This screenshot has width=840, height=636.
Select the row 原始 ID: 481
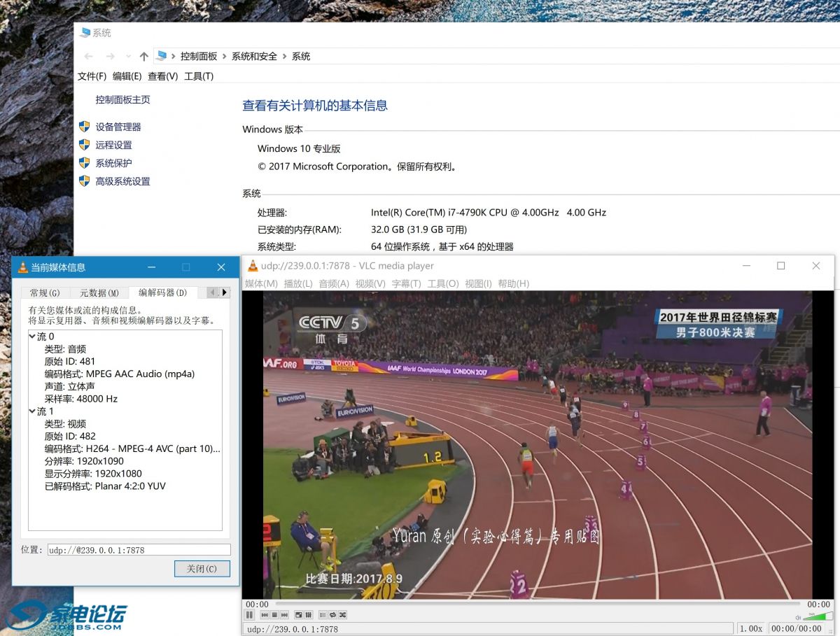coord(70,362)
